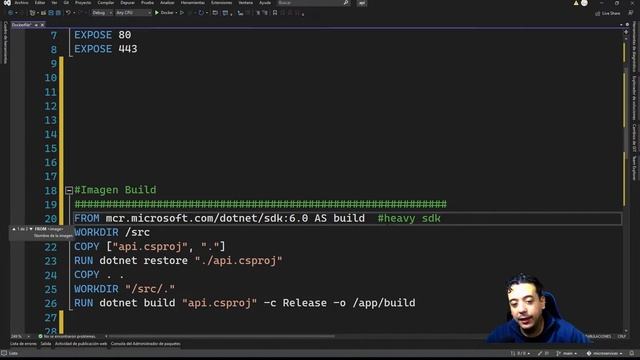Open the Archivo menu

click(22, 3)
